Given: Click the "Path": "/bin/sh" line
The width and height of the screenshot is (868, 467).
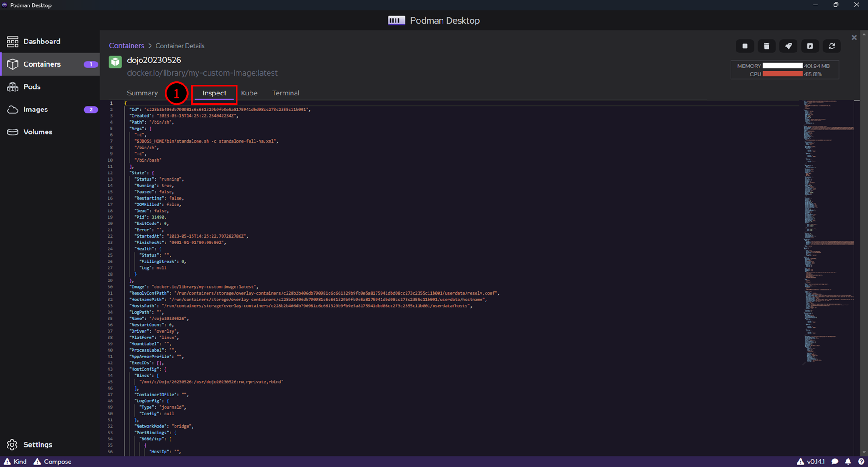Looking at the screenshot, I should point(151,122).
